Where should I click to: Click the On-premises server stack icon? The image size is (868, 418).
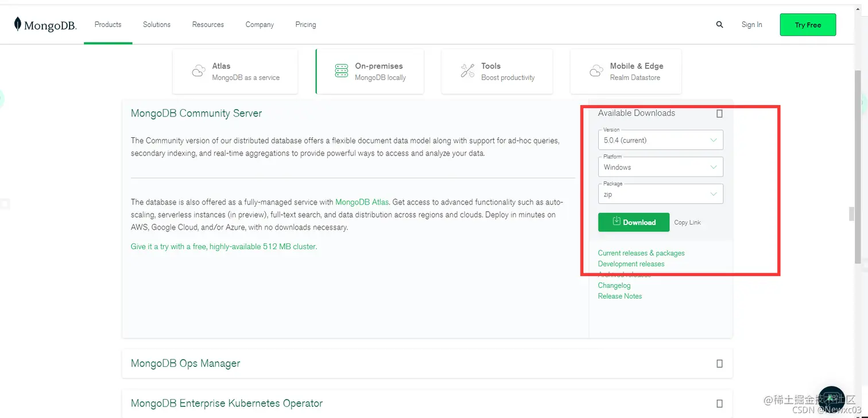(342, 71)
